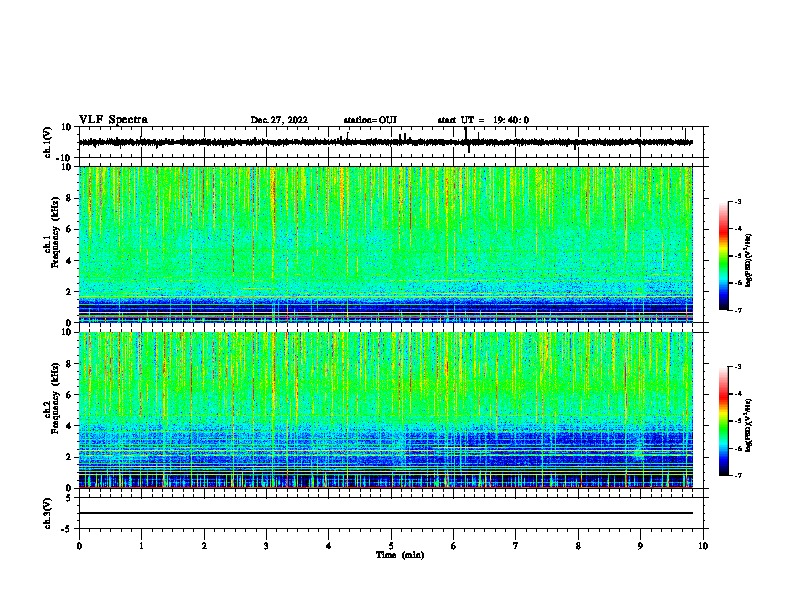Click the "10" tick on the time axis

703,546
